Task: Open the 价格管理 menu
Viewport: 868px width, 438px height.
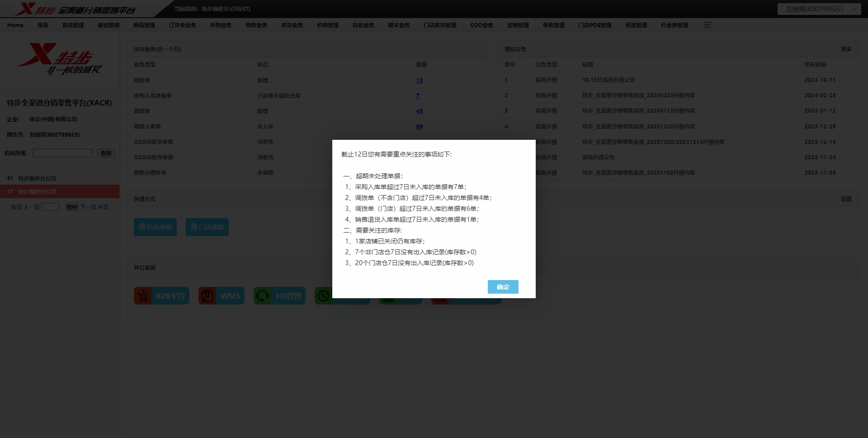Action: (x=328, y=25)
